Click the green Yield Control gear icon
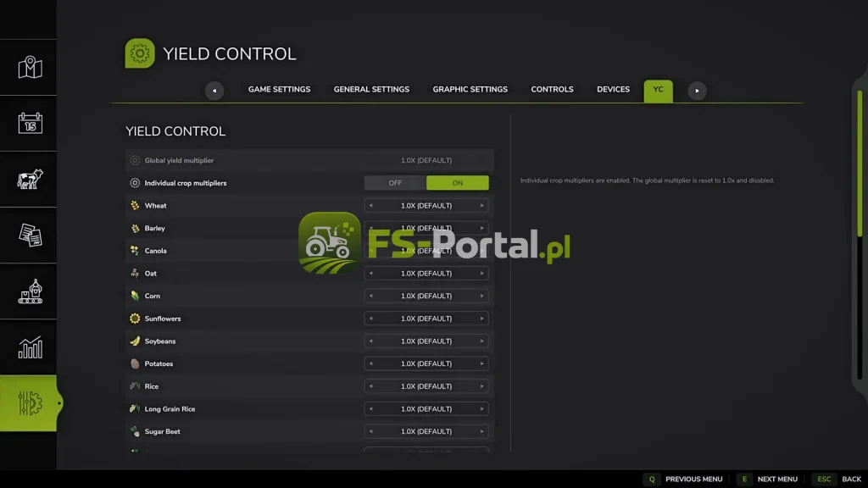Viewport: 868px width, 488px height. click(140, 53)
